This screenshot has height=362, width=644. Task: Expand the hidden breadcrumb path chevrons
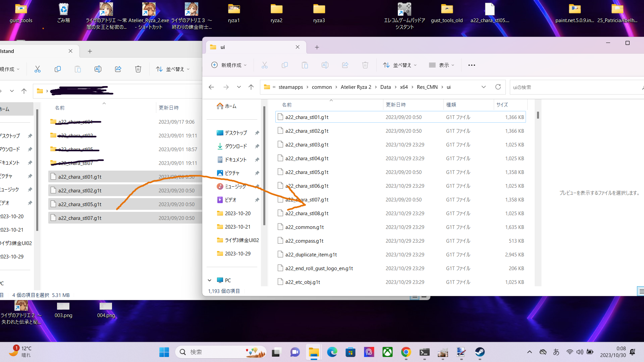(274, 87)
